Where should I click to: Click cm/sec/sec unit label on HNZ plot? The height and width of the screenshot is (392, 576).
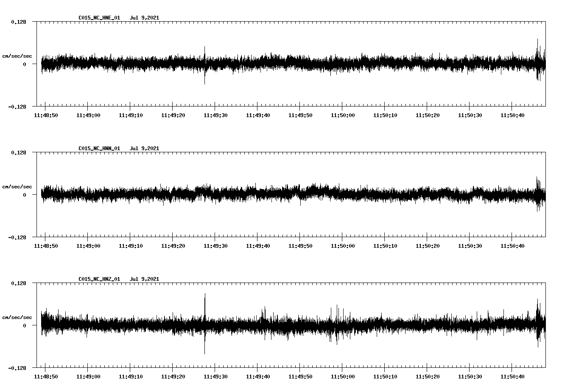point(17,317)
